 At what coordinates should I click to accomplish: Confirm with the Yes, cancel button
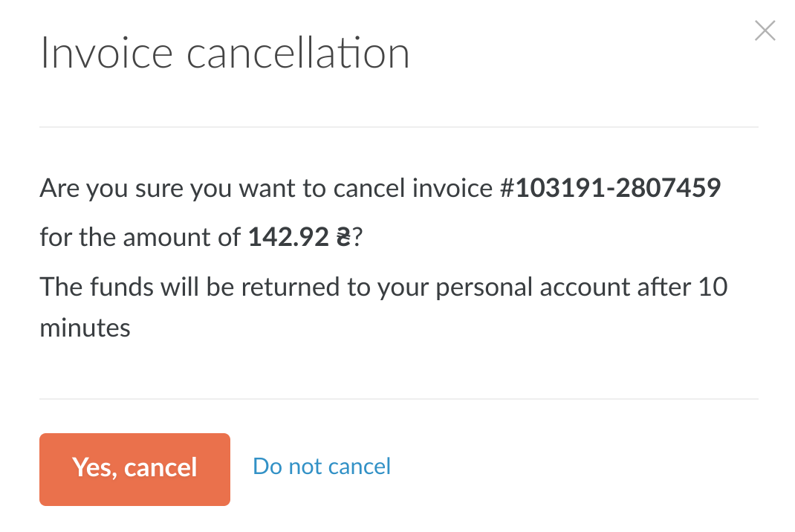click(134, 469)
